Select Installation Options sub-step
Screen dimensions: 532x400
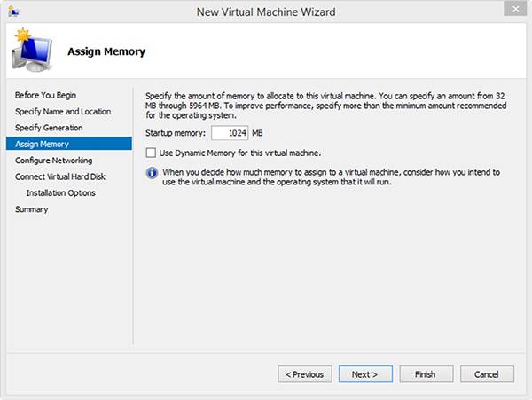pos(61,192)
